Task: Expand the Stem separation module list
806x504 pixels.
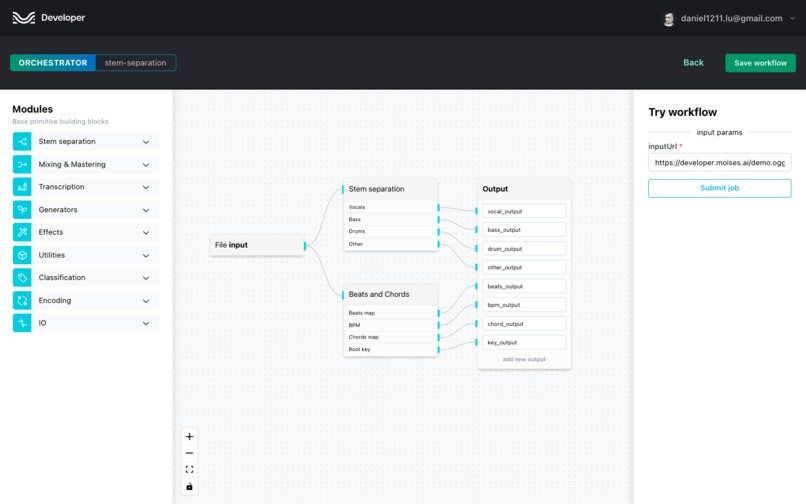Action: (x=146, y=142)
